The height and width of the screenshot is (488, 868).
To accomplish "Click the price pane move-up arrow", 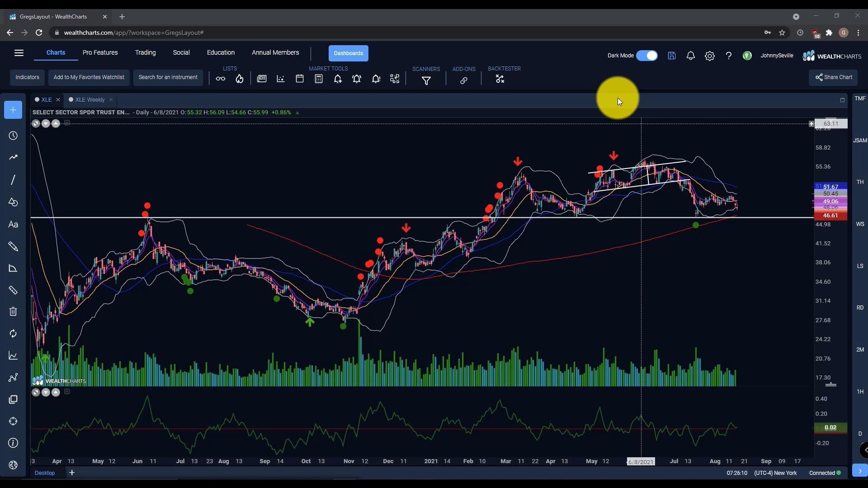I will click(x=56, y=123).
